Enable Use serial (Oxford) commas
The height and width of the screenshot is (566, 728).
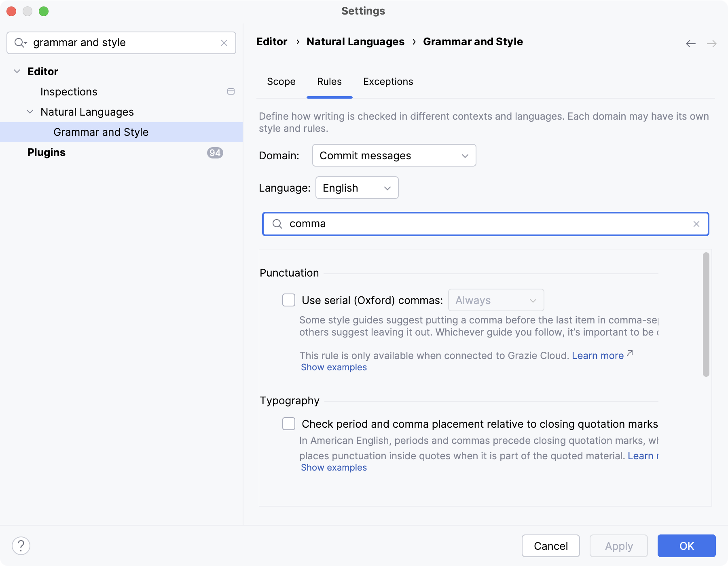[288, 300]
